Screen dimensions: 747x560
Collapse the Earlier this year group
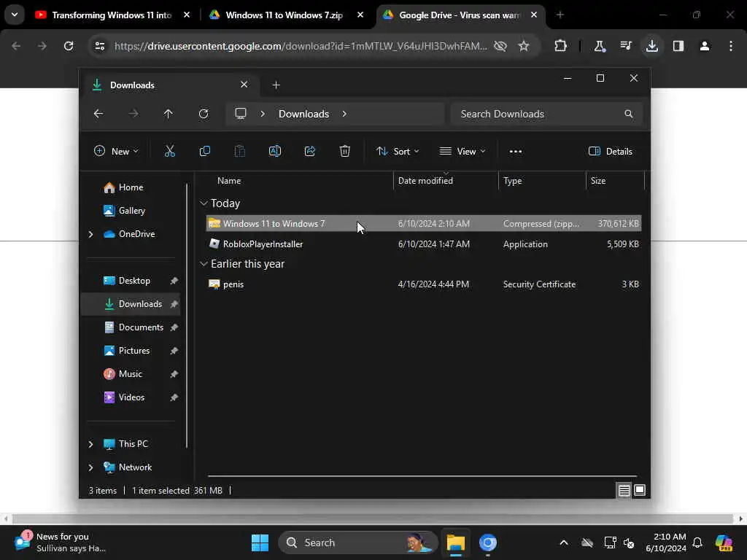coord(204,264)
